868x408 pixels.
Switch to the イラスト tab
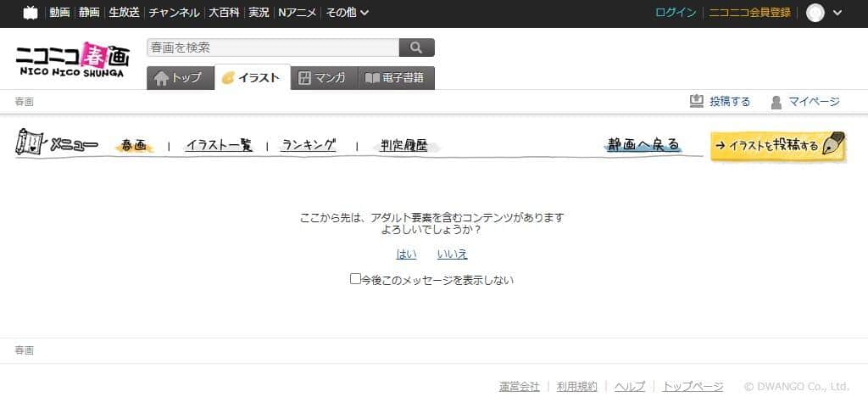pyautogui.click(x=253, y=78)
